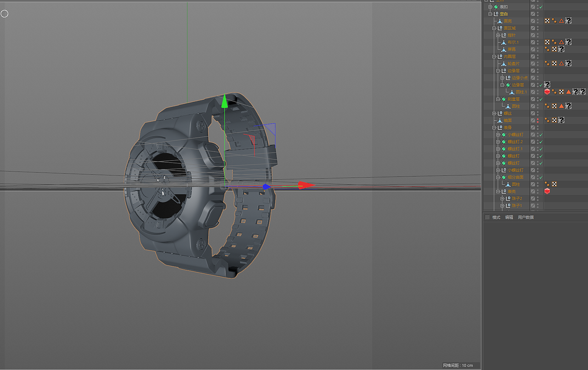Expand the 指针 group

[498, 35]
